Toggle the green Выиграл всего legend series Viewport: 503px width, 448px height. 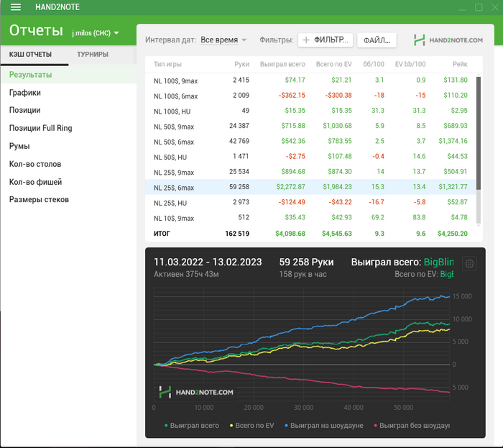point(192,426)
